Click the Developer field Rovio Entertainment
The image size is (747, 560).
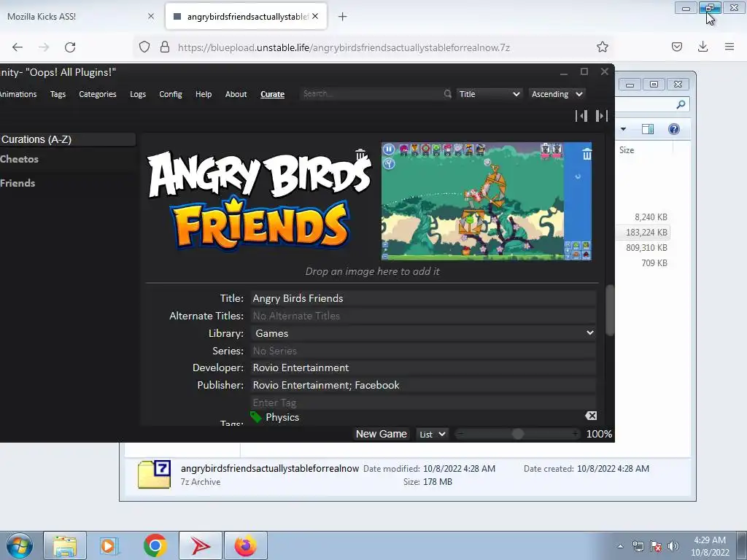[x=424, y=367]
